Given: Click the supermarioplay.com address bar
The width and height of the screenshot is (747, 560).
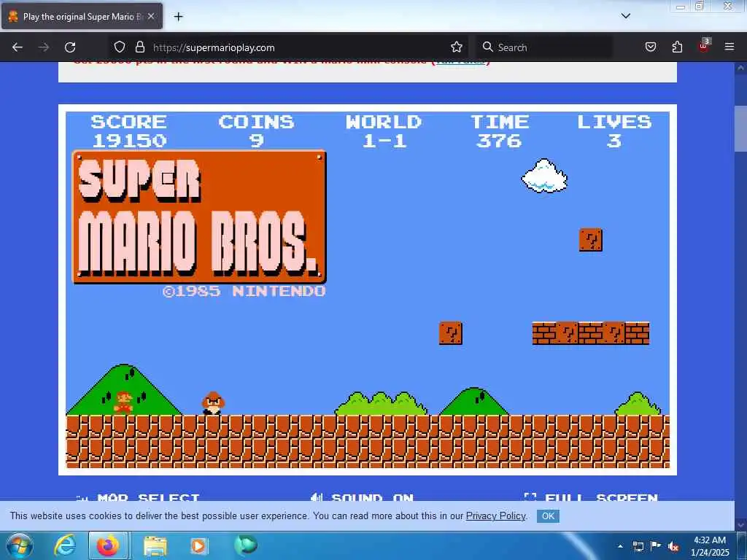Looking at the screenshot, I should tap(288, 47).
